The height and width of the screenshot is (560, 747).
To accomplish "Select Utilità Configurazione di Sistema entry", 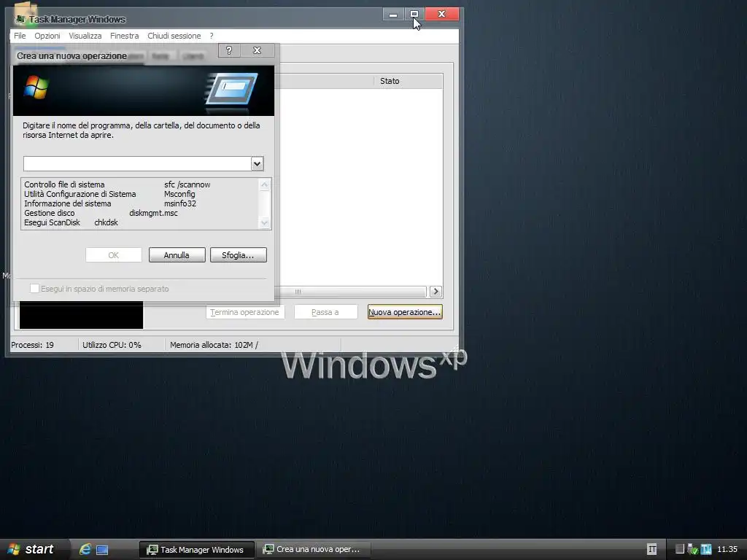I will click(80, 194).
